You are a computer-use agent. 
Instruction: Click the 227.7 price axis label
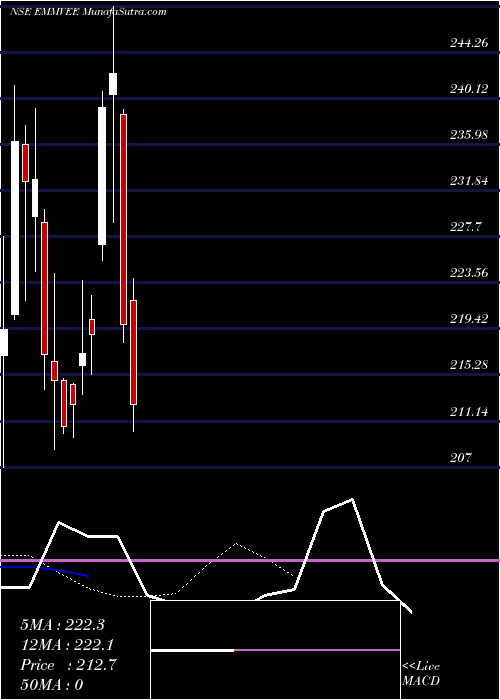click(x=466, y=227)
